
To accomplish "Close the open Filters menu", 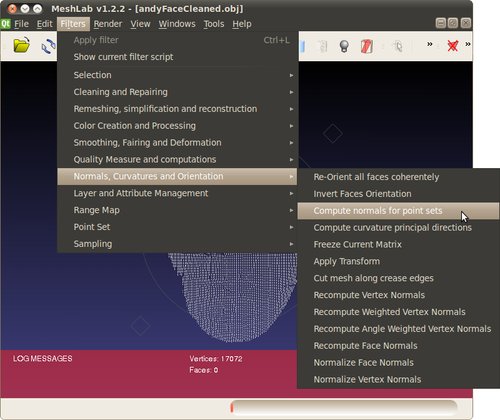I will 73,24.
